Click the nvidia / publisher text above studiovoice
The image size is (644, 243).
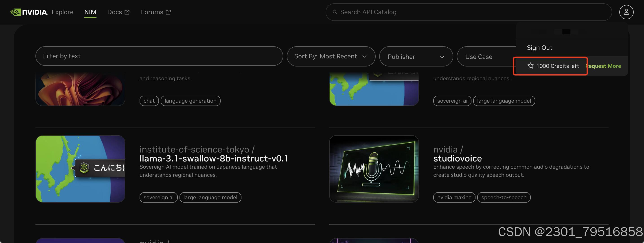[x=448, y=149]
